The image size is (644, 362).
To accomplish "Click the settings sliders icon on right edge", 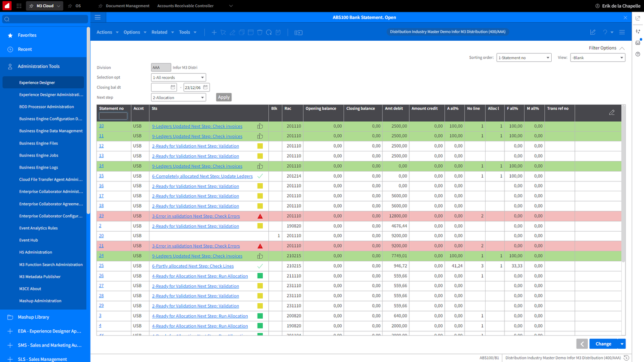I will [638, 31].
